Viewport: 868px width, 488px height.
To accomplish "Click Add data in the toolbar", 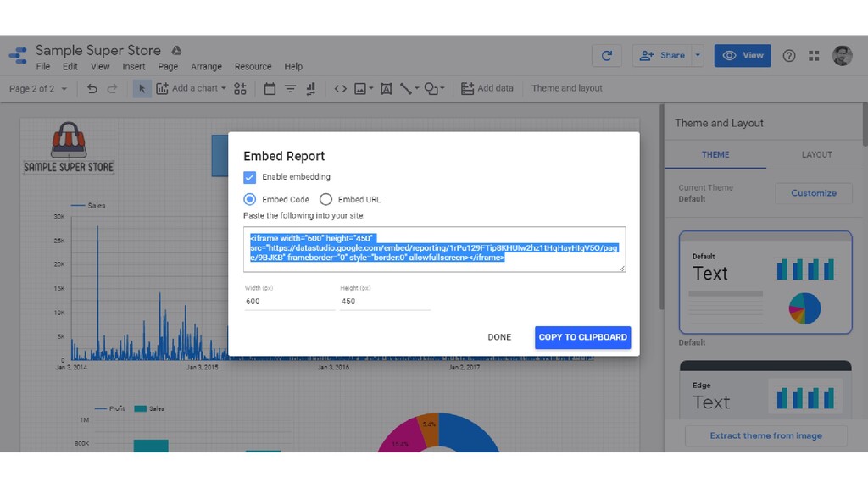I will pyautogui.click(x=487, y=88).
